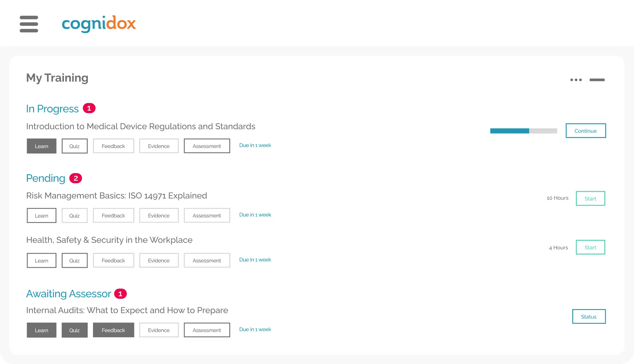
Task: Open the Quiz stage for Medical Device Regulations course
Action: pos(74,146)
